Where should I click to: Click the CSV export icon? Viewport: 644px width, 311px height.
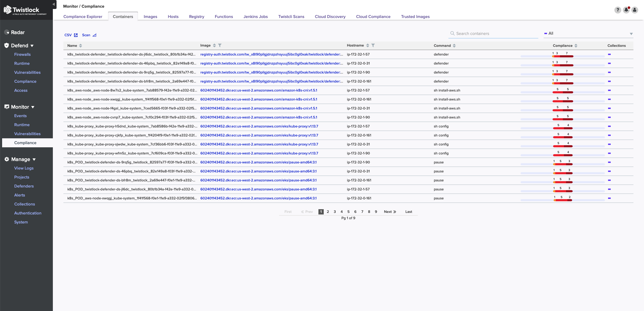point(76,35)
